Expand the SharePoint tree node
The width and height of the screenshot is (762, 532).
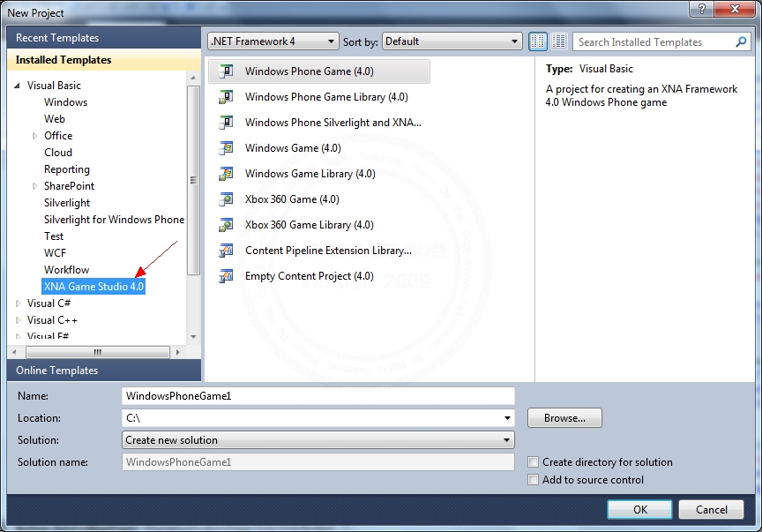pos(34,186)
